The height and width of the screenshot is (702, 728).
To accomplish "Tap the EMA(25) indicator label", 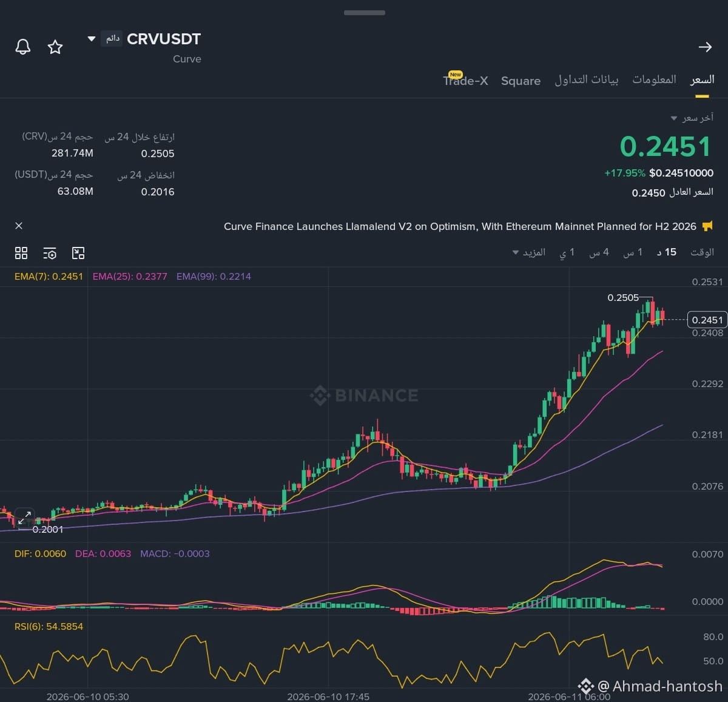I will coord(130,276).
